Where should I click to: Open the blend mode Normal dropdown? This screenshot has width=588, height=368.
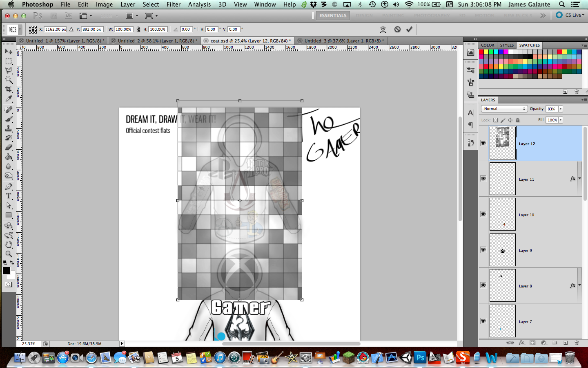tap(505, 109)
